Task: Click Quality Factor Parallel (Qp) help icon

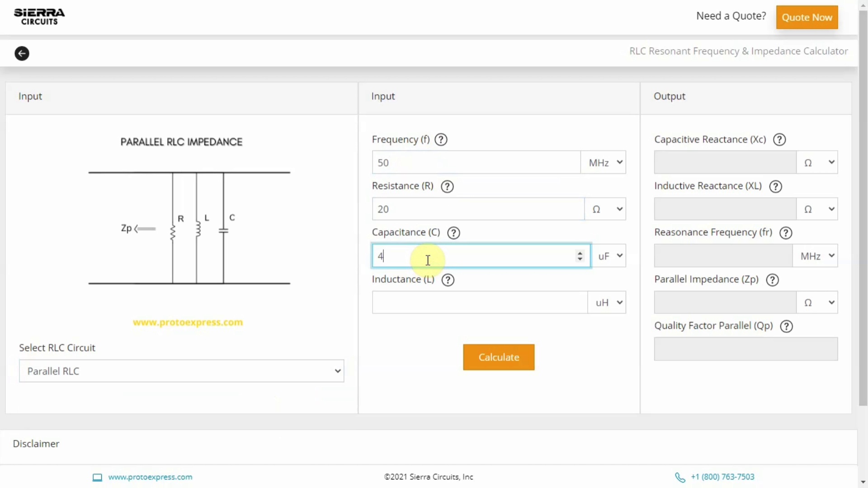Action: click(787, 326)
